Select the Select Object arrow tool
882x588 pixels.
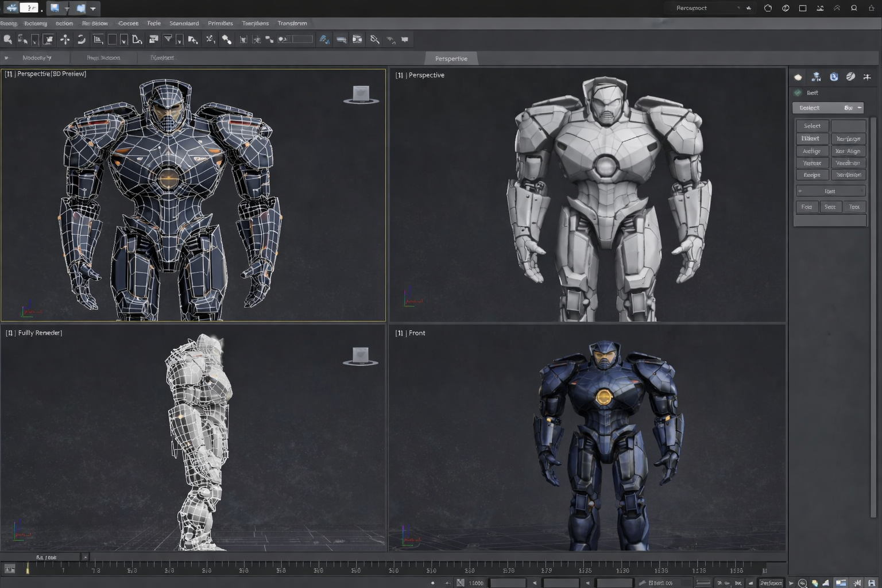tap(8, 39)
